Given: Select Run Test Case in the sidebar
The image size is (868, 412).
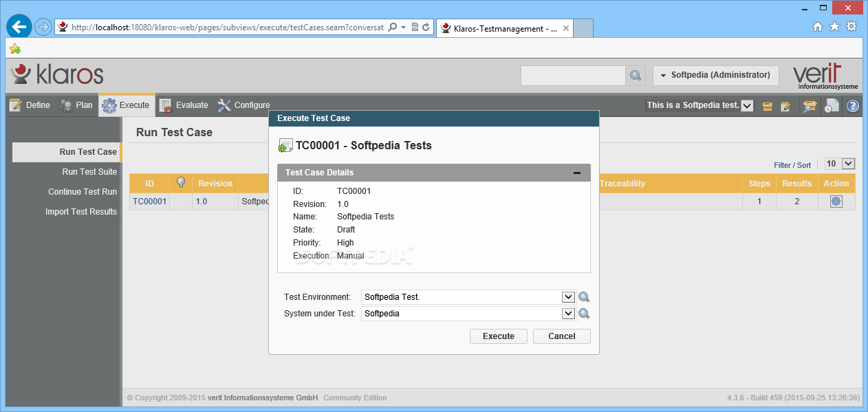Looking at the screenshot, I should click(x=66, y=152).
